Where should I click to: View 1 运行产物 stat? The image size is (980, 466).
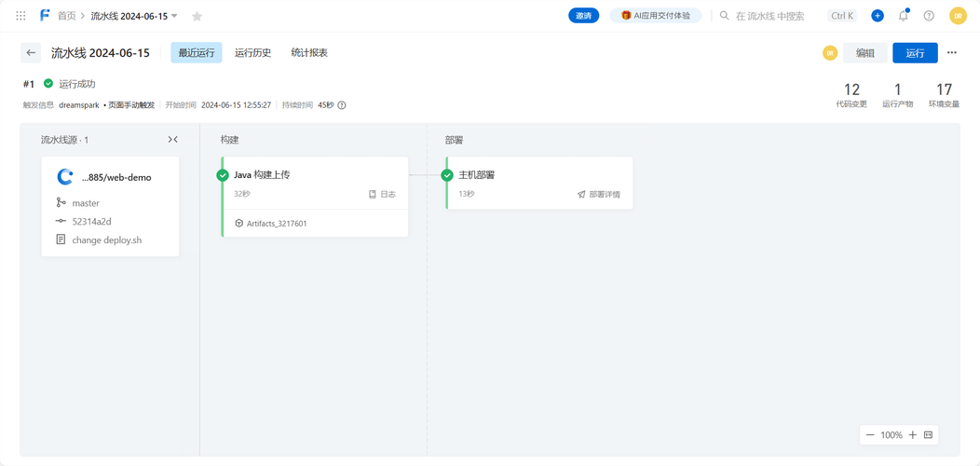pos(897,95)
